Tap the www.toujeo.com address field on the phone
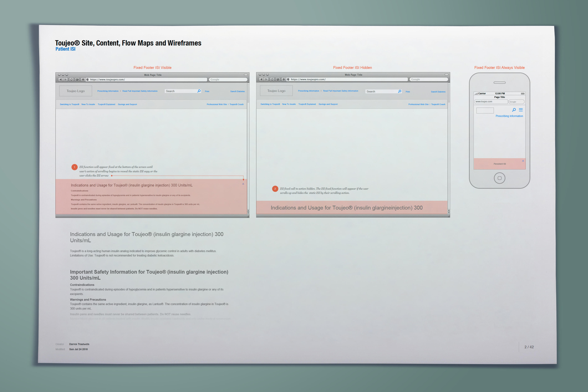The image size is (588, 392). [491, 102]
